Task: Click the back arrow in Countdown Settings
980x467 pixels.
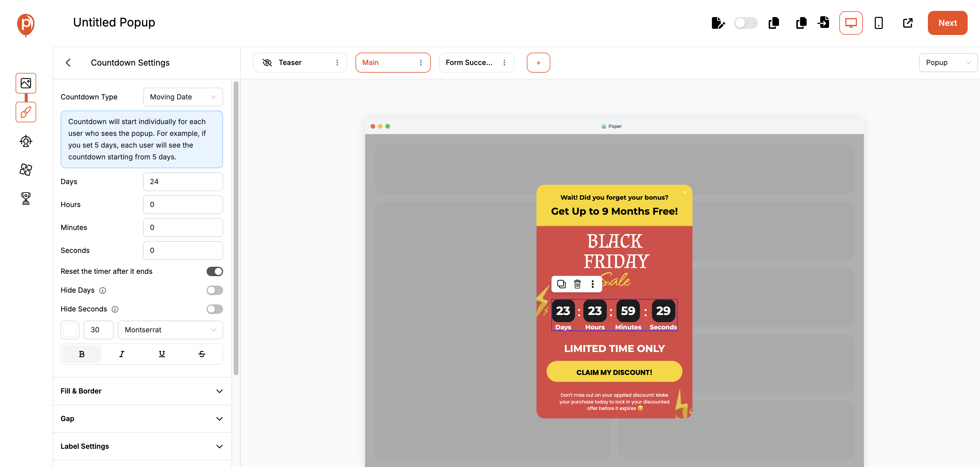Action: (69, 63)
